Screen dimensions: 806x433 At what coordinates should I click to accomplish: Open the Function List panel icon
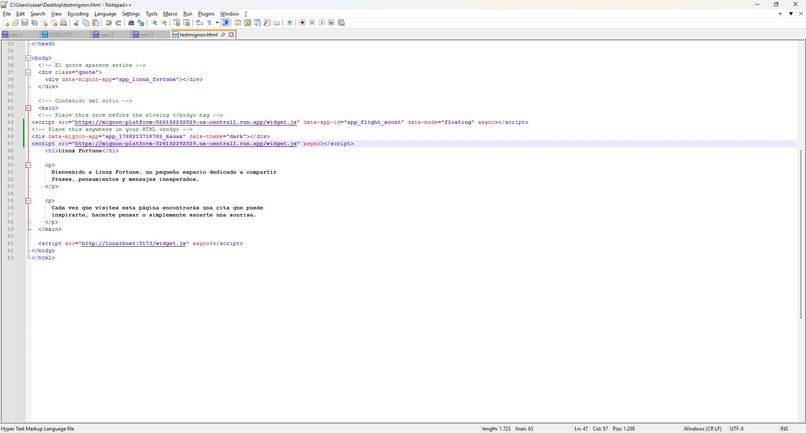[x=267, y=23]
